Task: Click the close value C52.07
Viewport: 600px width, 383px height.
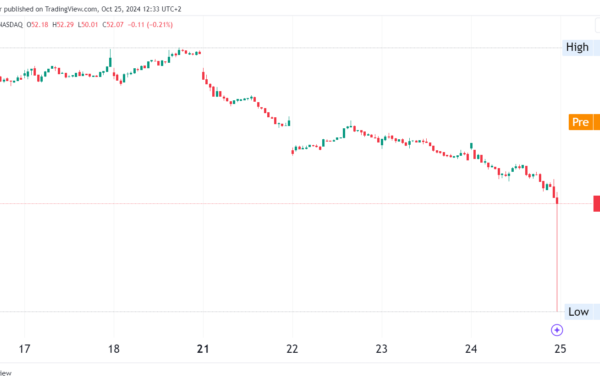Action: tap(113, 25)
